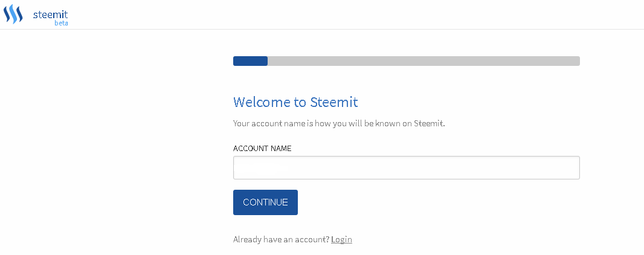
Task: Click the Steemit wave logo icon
Action: coord(13,15)
